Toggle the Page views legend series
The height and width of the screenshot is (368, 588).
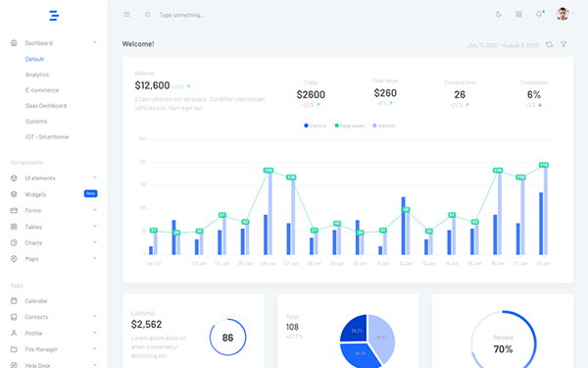[x=349, y=126]
